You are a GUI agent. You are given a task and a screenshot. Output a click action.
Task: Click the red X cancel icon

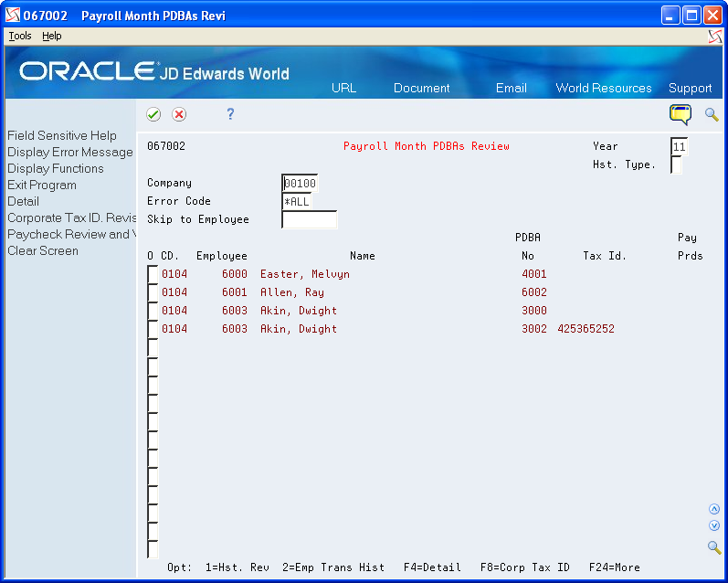click(x=179, y=114)
